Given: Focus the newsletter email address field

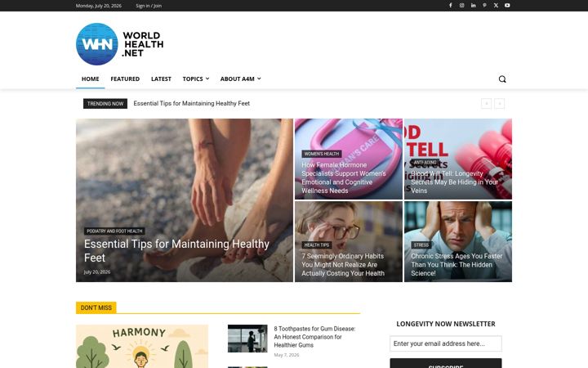Looking at the screenshot, I should click(446, 343).
